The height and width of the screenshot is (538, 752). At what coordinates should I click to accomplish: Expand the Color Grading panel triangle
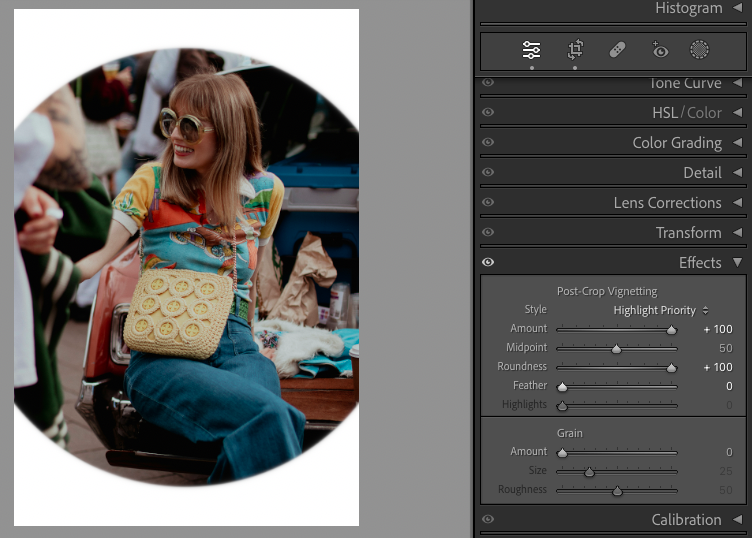coord(738,142)
